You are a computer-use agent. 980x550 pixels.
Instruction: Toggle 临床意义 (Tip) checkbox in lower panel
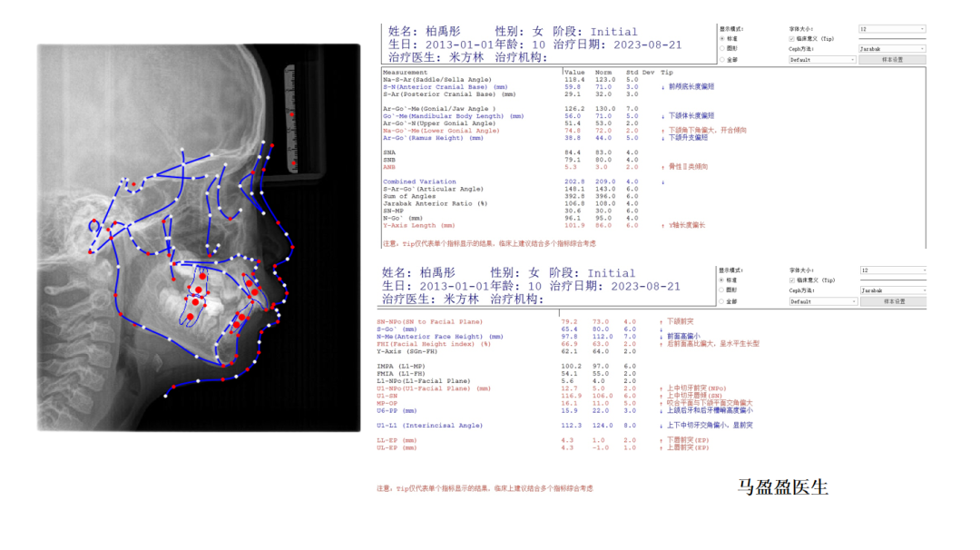pyautogui.click(x=792, y=280)
